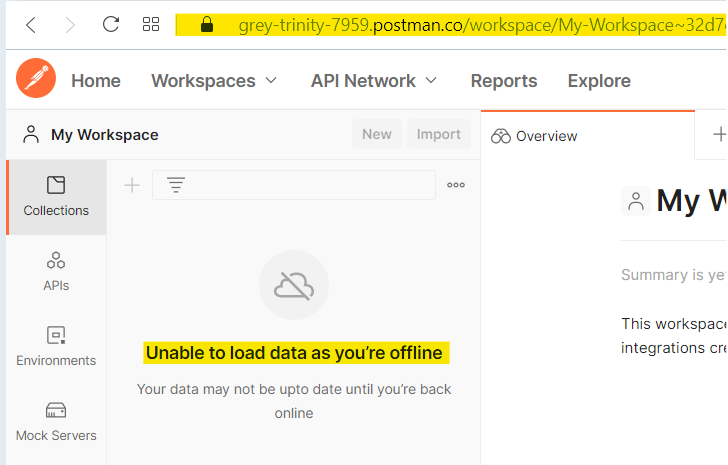Open the browser grid view icon
Image resolution: width=728 pixels, height=465 pixels.
151,24
